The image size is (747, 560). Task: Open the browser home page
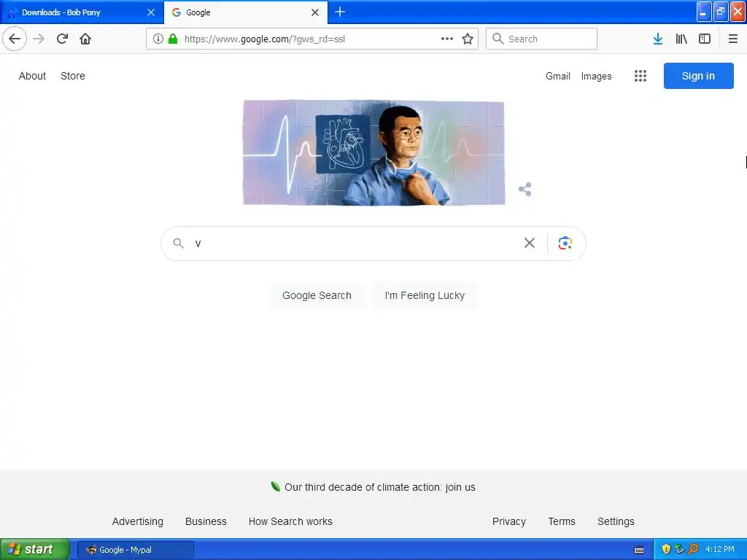[x=85, y=39]
